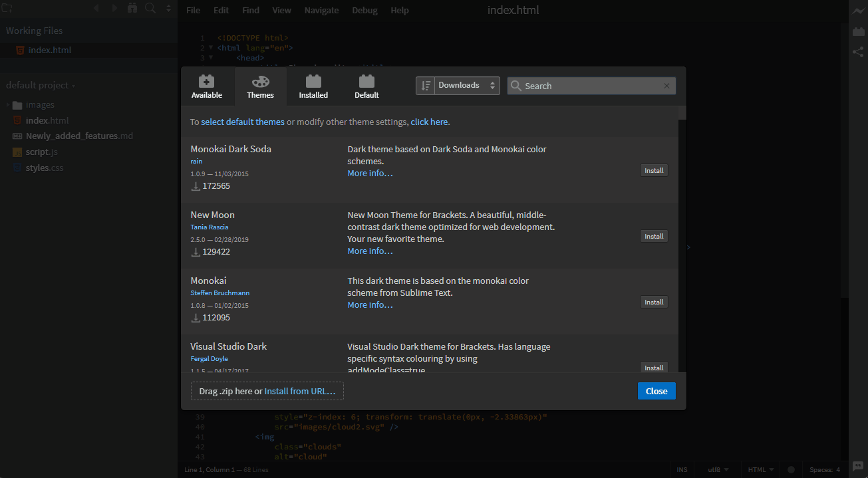Open the Default extensions tab
This screenshot has width=868, height=478.
coord(366,86)
